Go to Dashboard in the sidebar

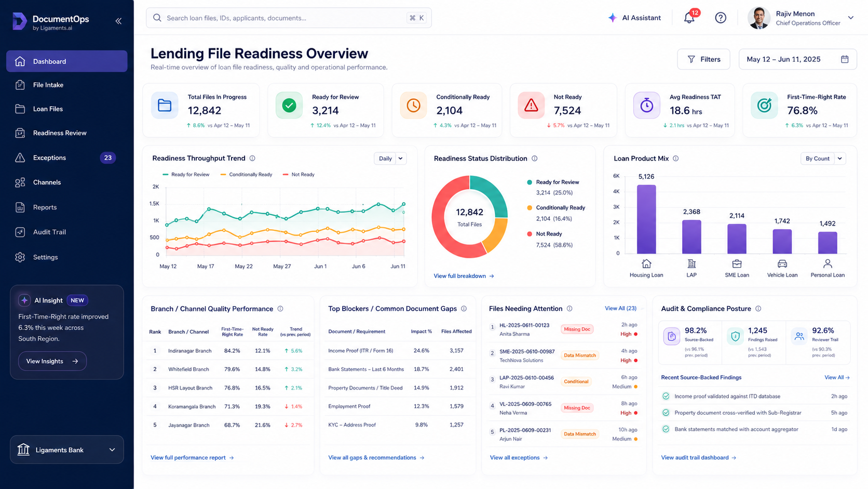(67, 61)
